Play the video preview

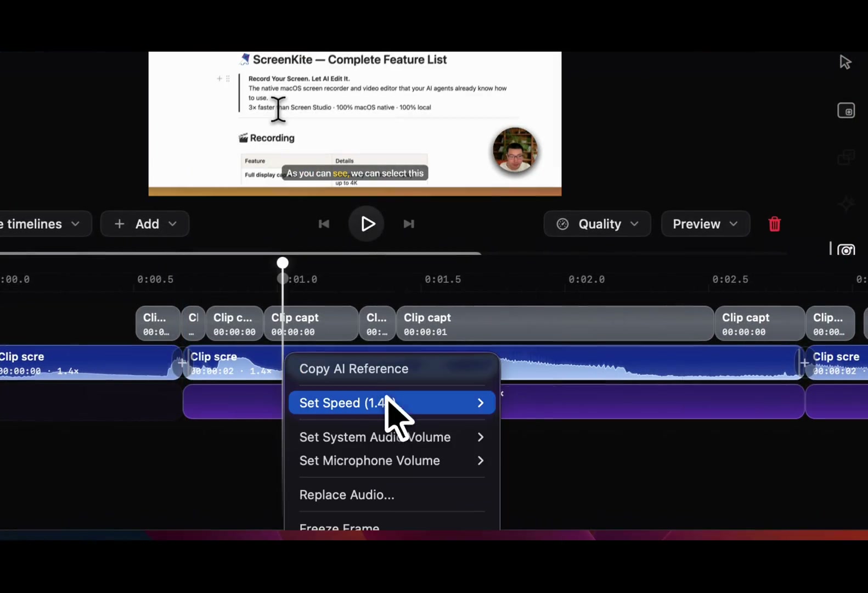click(x=367, y=223)
